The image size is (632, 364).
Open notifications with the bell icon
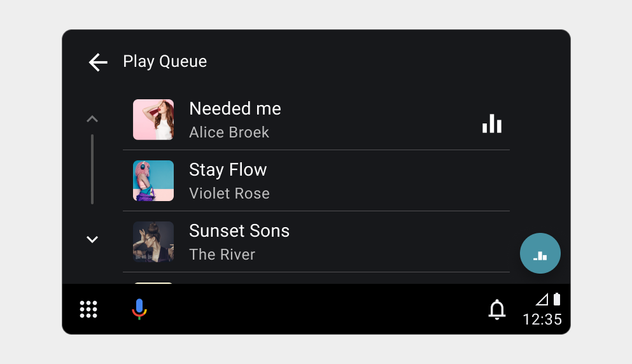pos(496,309)
